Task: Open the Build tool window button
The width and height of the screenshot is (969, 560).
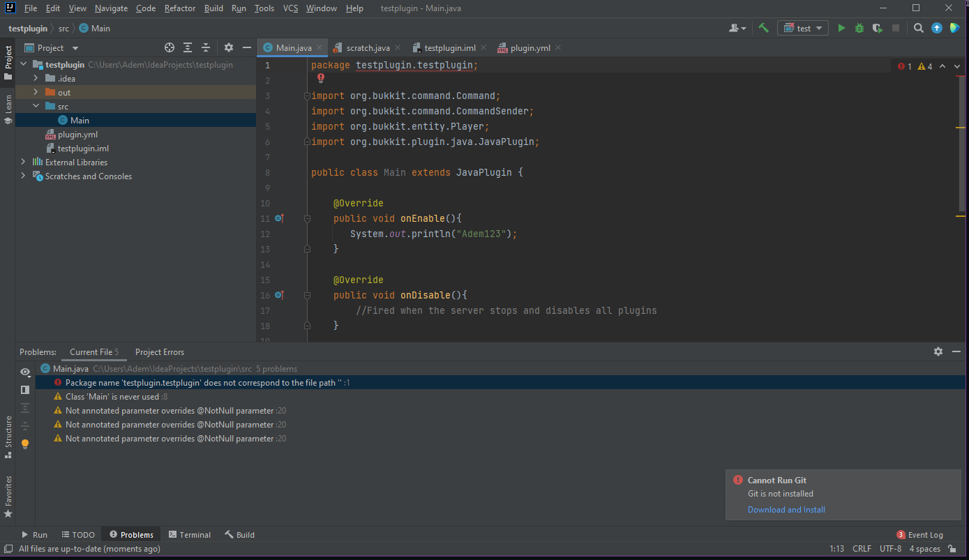Action: [239, 535]
